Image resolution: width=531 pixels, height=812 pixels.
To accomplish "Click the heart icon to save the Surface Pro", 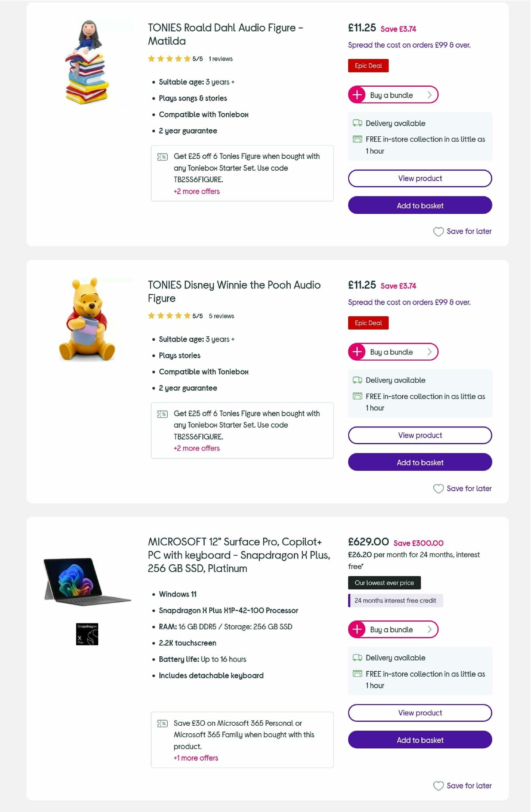I will 438,786.
